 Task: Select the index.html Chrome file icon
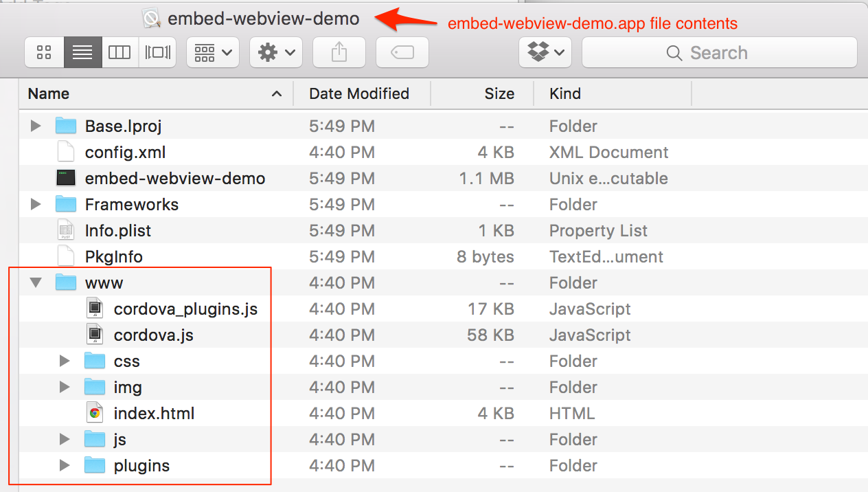(95, 413)
